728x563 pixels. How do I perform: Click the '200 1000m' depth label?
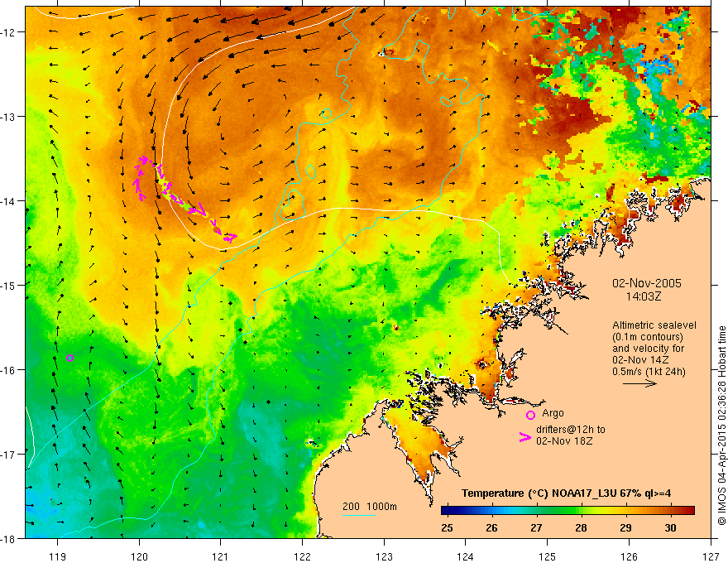click(x=370, y=507)
